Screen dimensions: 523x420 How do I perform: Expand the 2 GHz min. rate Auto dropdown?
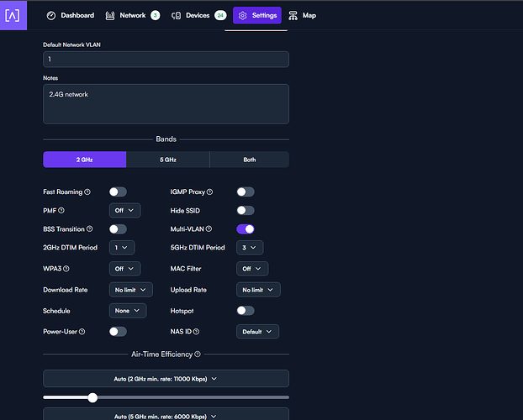click(x=166, y=378)
